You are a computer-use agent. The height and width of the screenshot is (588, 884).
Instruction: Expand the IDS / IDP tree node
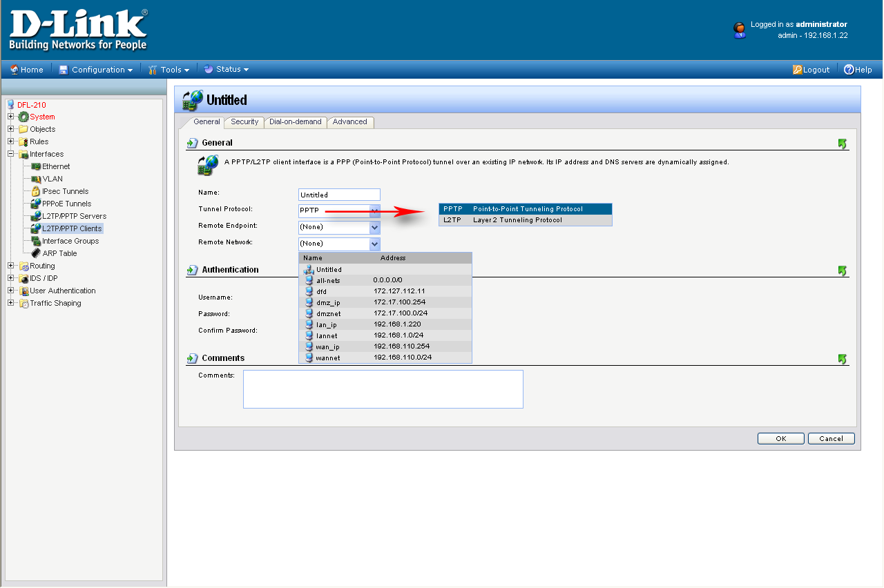coord(11,278)
